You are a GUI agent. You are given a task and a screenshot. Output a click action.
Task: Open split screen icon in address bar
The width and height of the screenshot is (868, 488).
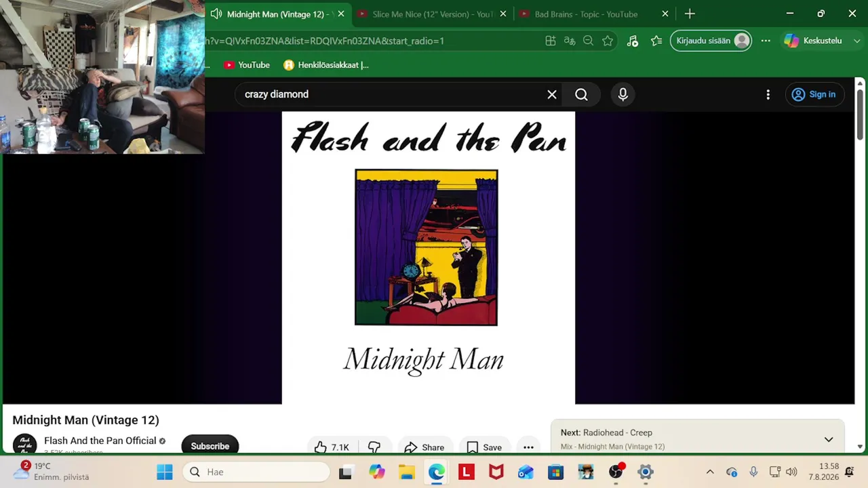coord(551,41)
